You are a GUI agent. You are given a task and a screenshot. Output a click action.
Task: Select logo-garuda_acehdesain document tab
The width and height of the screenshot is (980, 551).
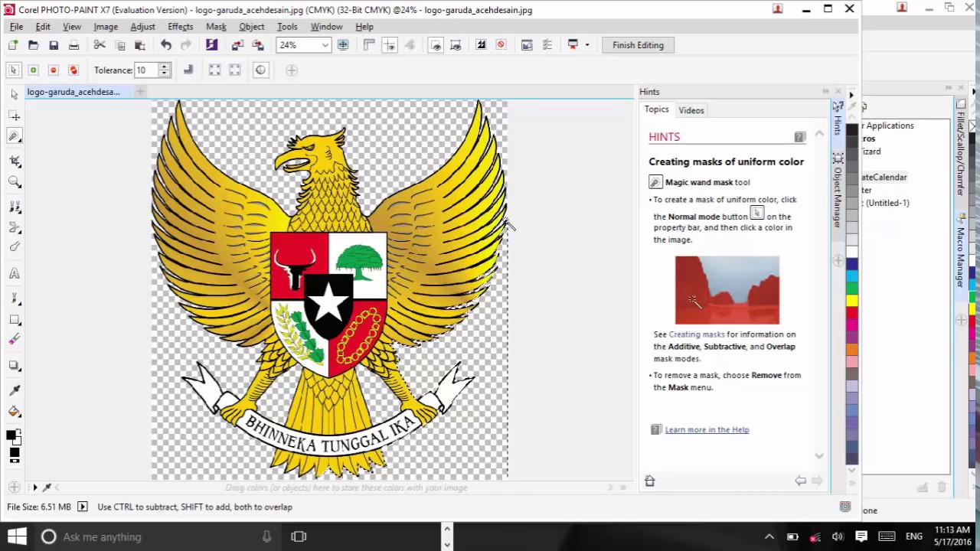click(x=73, y=92)
